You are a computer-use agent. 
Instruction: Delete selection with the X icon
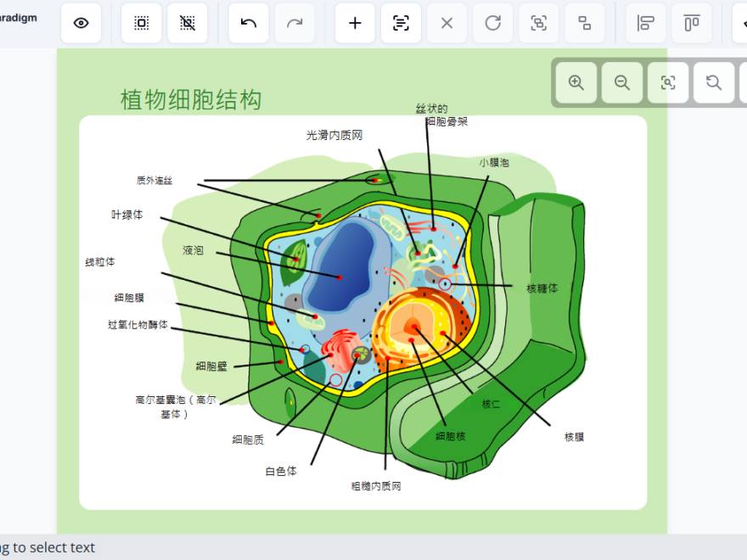tap(447, 23)
